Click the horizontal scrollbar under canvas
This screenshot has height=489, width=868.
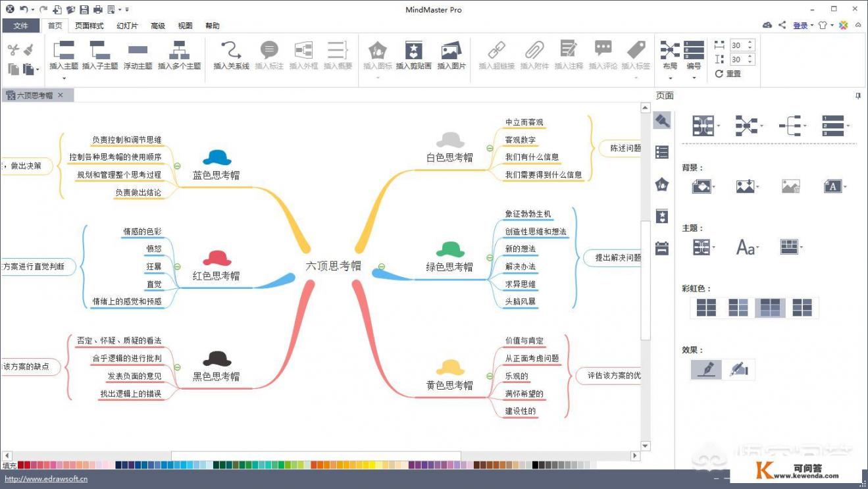pos(316,455)
